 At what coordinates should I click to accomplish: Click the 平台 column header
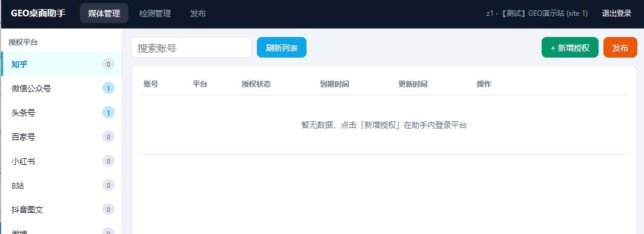(200, 84)
